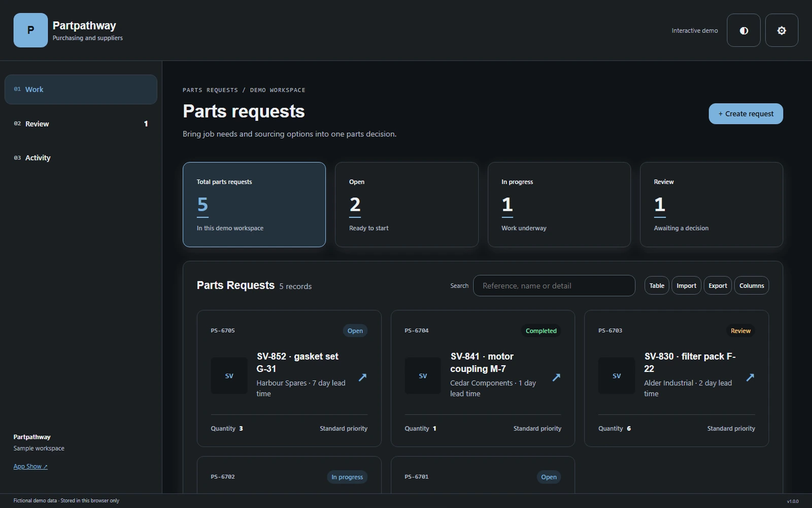Click the Export button
812x508 pixels.
coord(718,285)
